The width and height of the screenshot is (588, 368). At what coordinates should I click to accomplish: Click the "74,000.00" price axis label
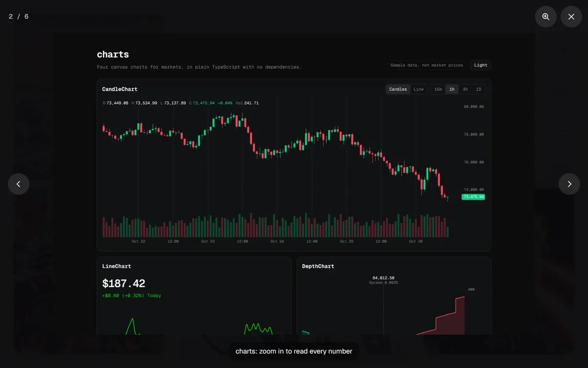point(474,189)
